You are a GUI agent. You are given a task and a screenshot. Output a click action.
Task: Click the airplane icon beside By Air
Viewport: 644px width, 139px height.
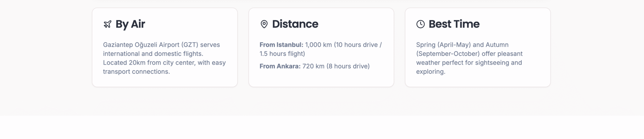(108, 24)
